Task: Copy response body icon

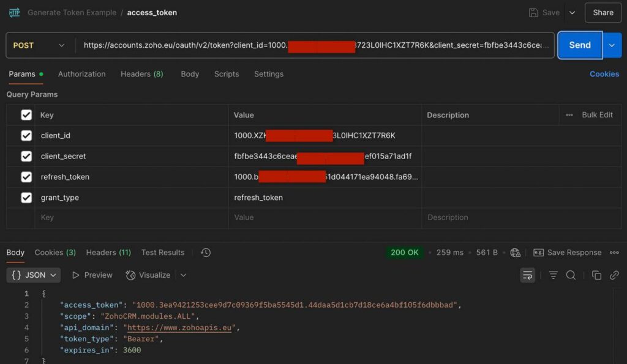Action: pyautogui.click(x=596, y=275)
